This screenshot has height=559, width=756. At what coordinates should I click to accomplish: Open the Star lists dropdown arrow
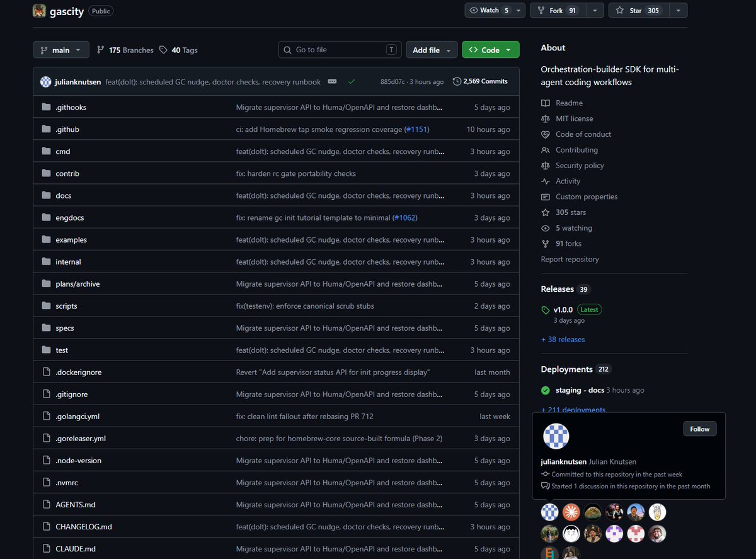(678, 11)
